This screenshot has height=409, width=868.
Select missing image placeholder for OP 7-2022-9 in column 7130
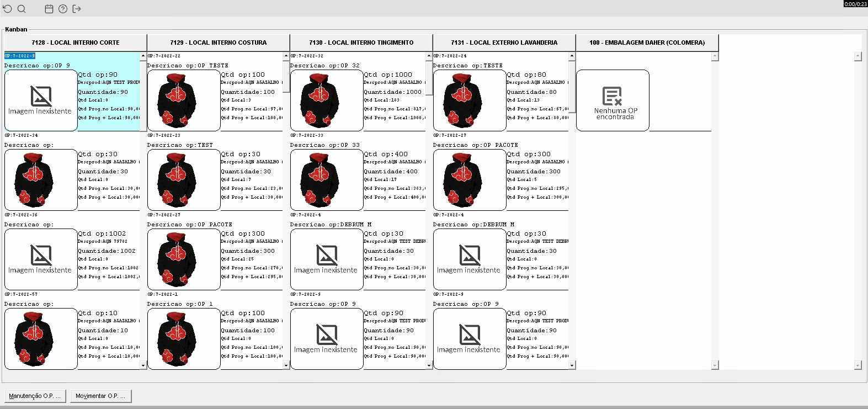(x=327, y=339)
